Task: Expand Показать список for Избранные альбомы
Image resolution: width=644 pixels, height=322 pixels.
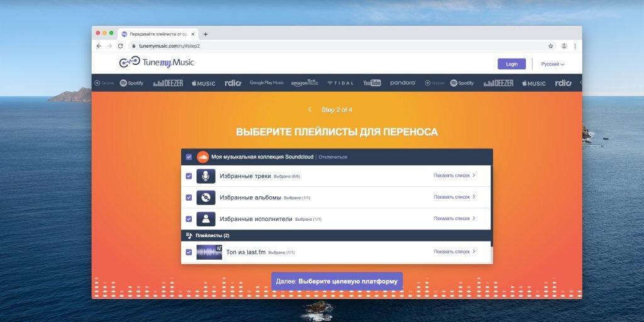Action: (x=454, y=197)
